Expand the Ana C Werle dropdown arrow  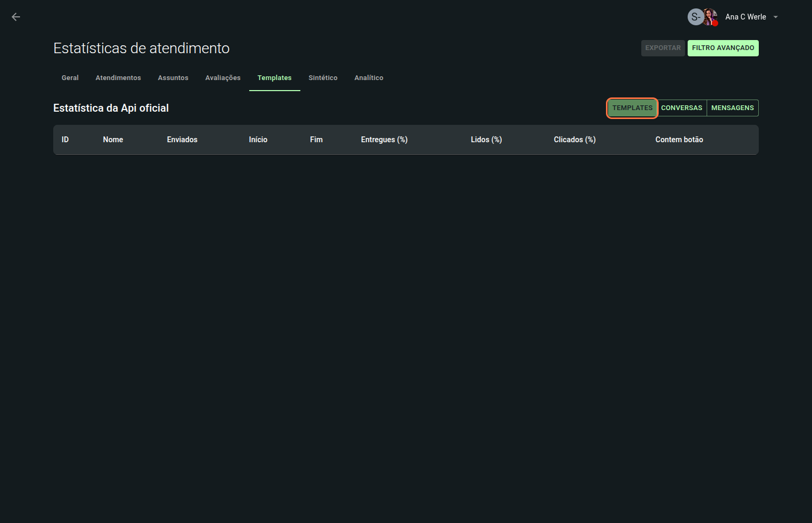[x=776, y=17]
